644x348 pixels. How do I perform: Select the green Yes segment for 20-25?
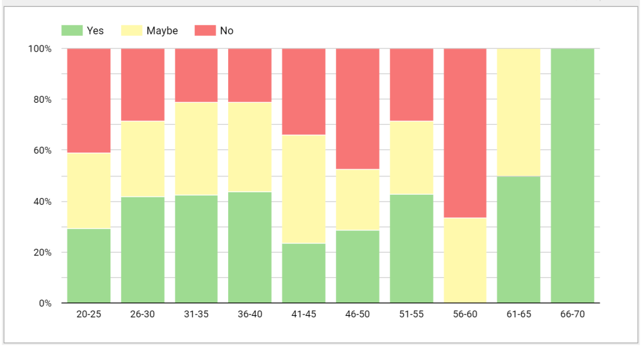pos(89,265)
